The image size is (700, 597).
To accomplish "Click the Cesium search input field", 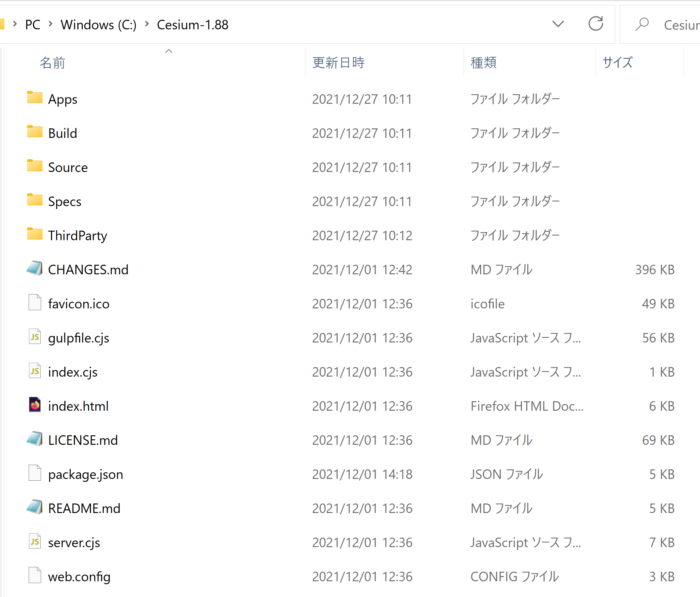I will (681, 25).
